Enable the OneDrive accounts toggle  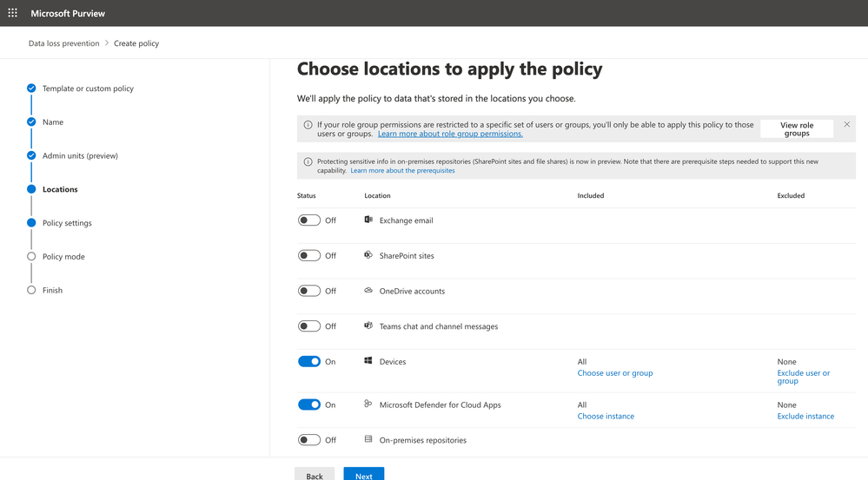[x=309, y=291]
